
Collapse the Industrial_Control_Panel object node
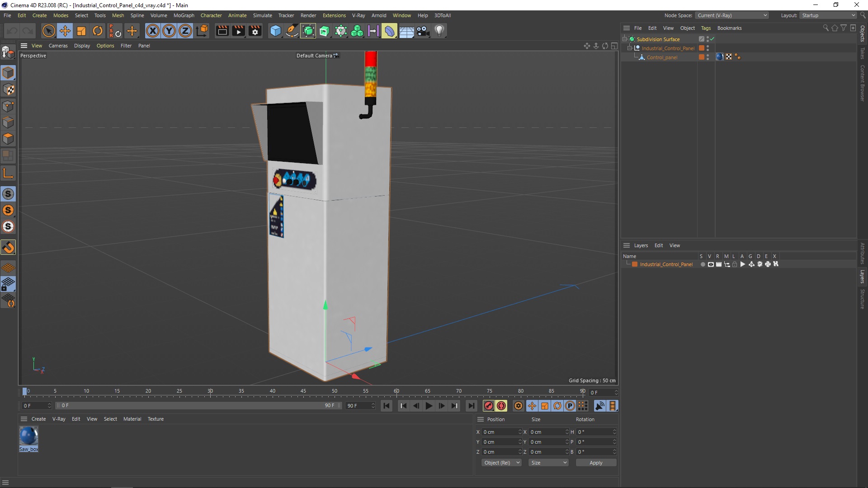pyautogui.click(x=629, y=48)
